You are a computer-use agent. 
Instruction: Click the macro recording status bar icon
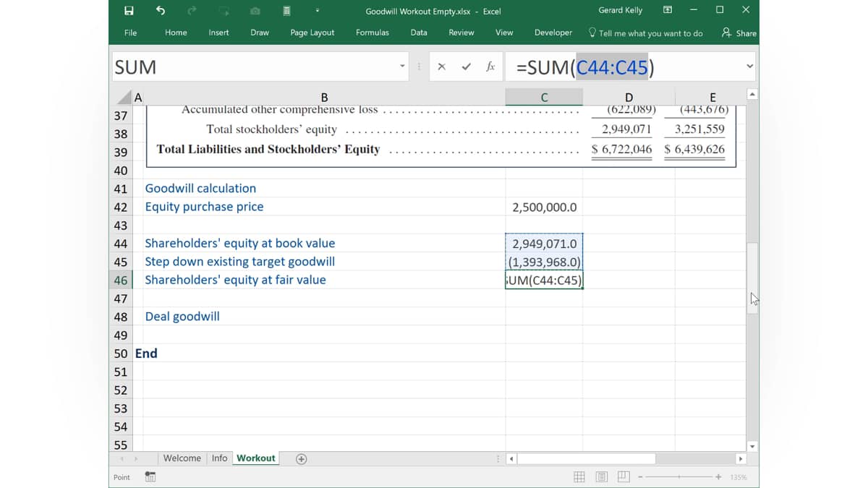pos(150,477)
